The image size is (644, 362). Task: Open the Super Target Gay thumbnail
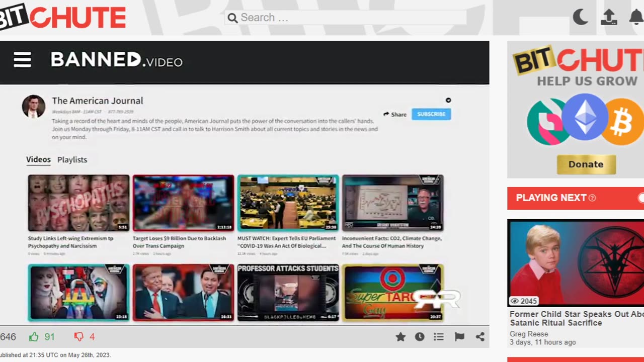tap(392, 293)
